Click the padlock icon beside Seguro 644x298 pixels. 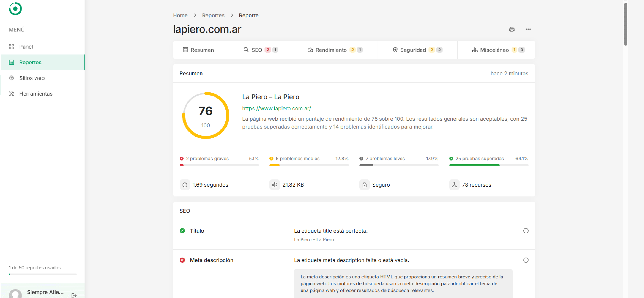point(364,185)
